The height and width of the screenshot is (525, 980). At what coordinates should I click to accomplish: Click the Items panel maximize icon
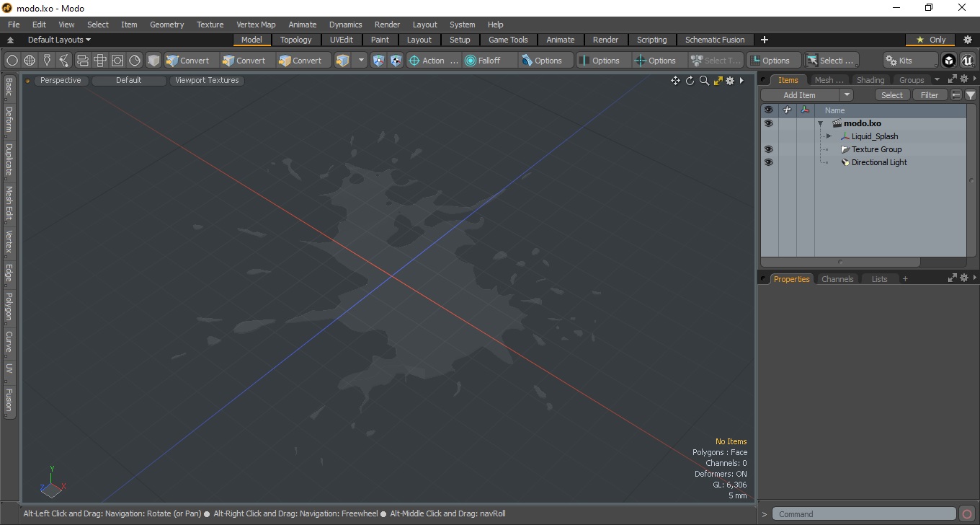click(952, 79)
